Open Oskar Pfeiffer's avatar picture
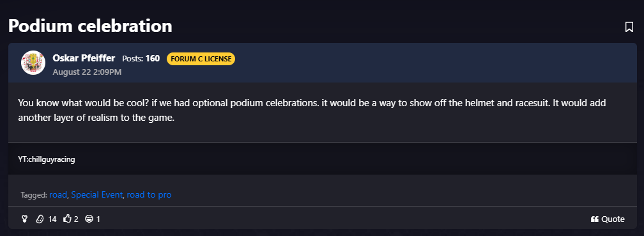The image size is (644, 236). [33, 63]
